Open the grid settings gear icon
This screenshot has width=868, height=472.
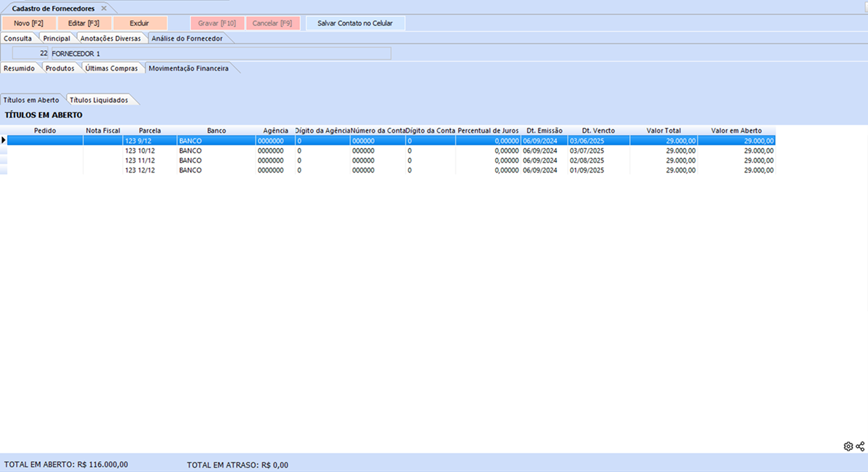click(x=848, y=446)
